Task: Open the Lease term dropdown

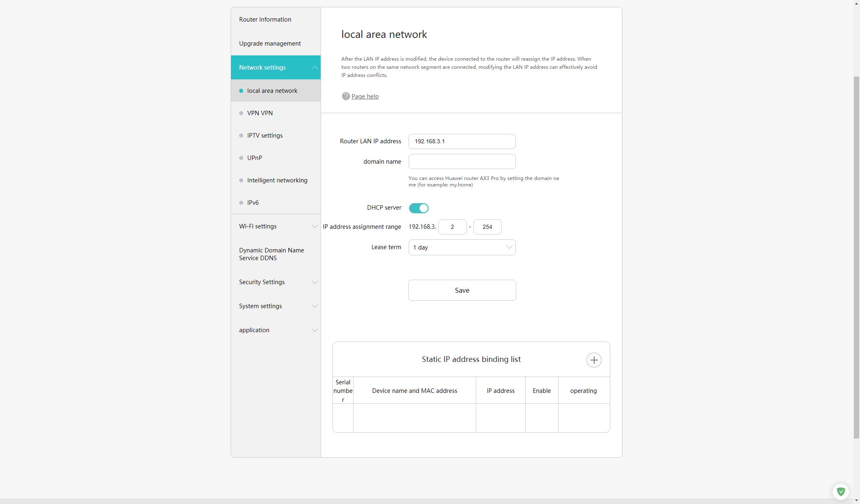Action: [x=462, y=248]
